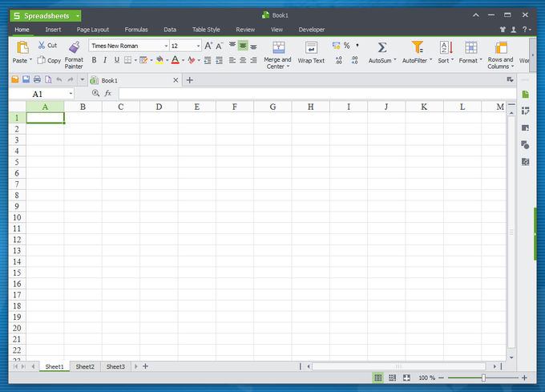Expand the borders dropdown arrow
Screen dimensions: 545x392
coord(135,60)
